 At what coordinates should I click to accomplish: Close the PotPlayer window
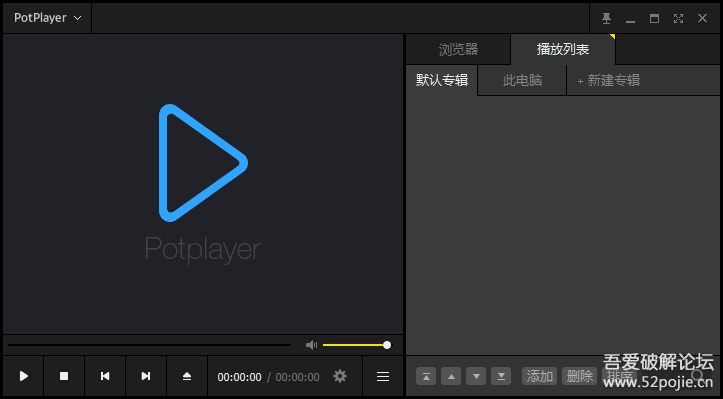702,18
